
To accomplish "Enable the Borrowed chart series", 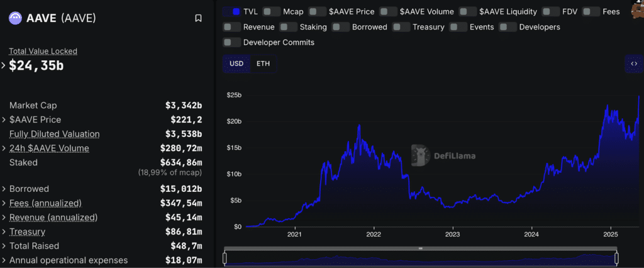I will (x=340, y=27).
